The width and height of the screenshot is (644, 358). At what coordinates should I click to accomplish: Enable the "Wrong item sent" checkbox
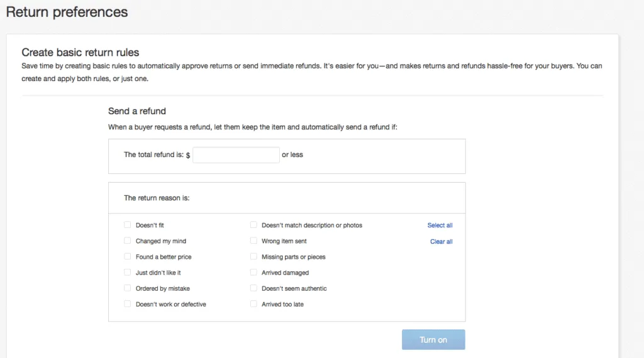(x=254, y=241)
